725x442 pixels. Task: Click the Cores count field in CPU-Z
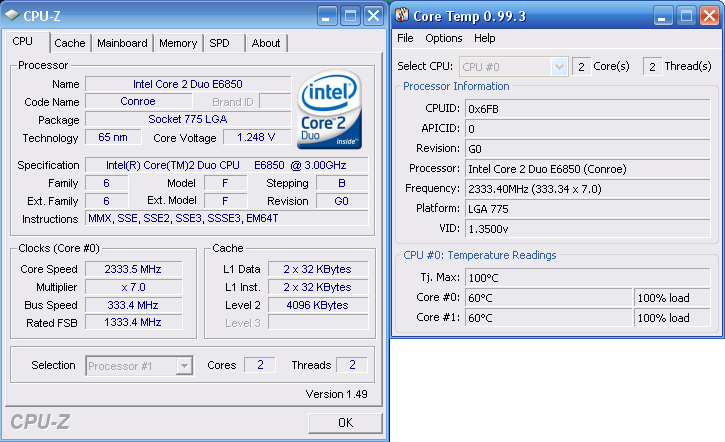[260, 365]
